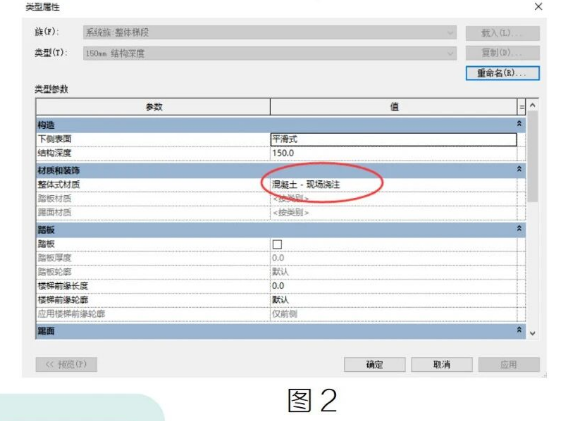Click the 楼梯前缘轮廓 value 默认

(x=394, y=300)
